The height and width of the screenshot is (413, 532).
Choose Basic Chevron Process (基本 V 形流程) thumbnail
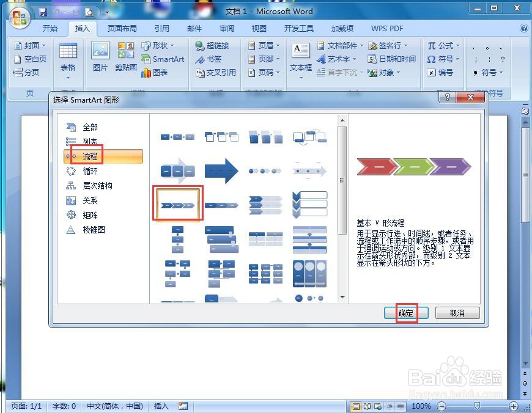point(177,205)
